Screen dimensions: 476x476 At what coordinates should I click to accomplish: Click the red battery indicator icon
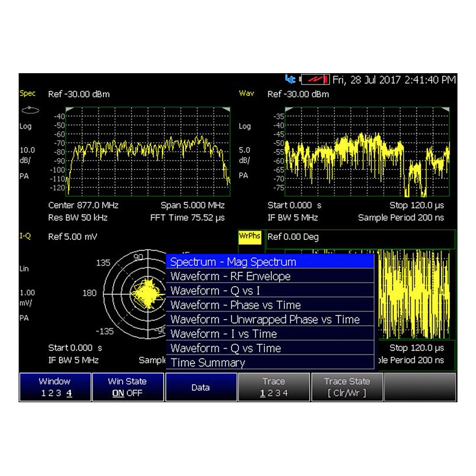click(315, 80)
